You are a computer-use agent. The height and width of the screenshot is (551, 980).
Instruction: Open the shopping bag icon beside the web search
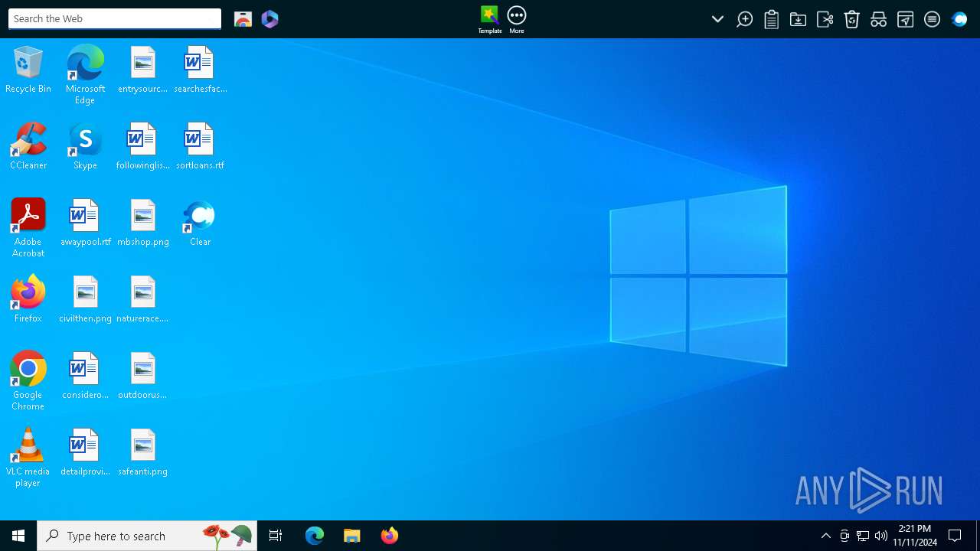click(x=243, y=19)
